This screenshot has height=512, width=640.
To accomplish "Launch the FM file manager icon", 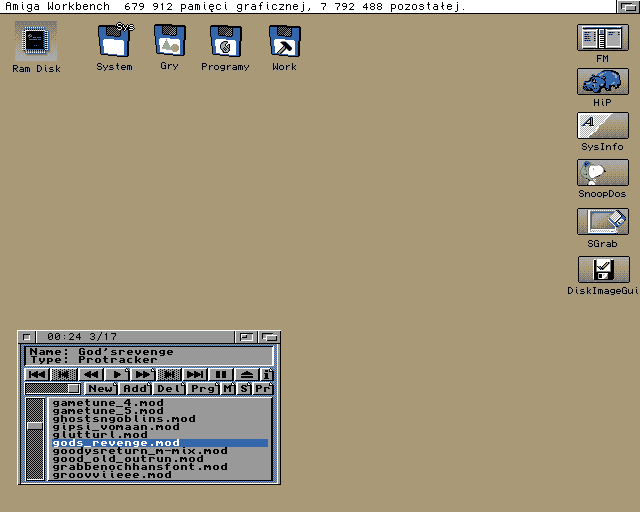I will (x=602, y=38).
